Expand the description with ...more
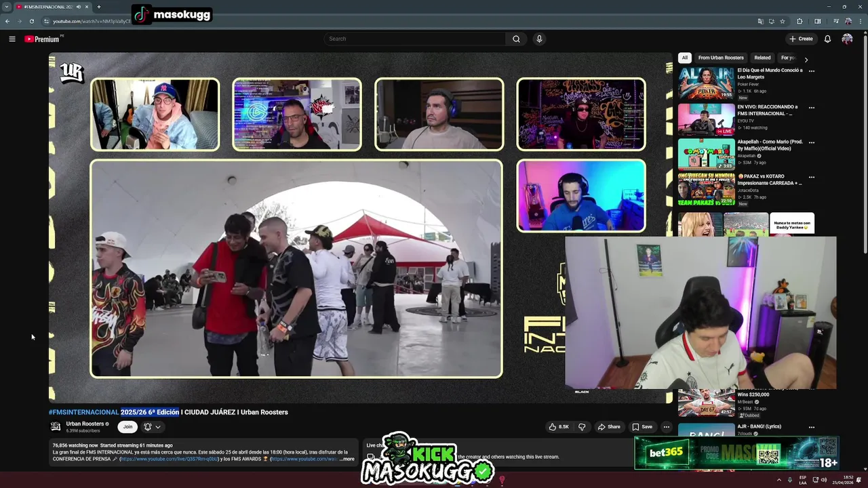 pos(347,459)
